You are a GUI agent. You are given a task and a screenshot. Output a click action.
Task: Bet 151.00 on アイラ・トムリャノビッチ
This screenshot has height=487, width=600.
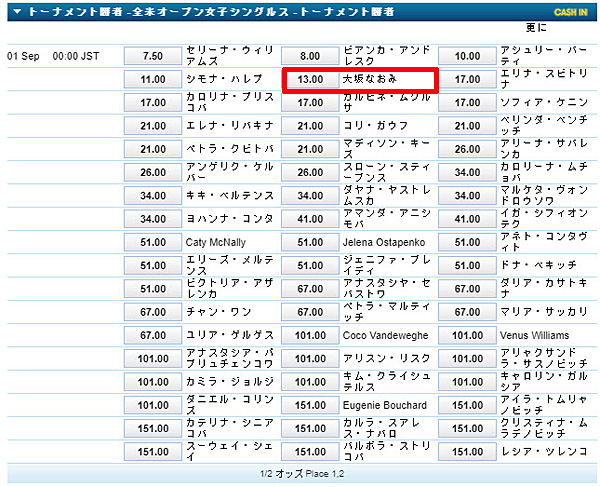(467, 405)
